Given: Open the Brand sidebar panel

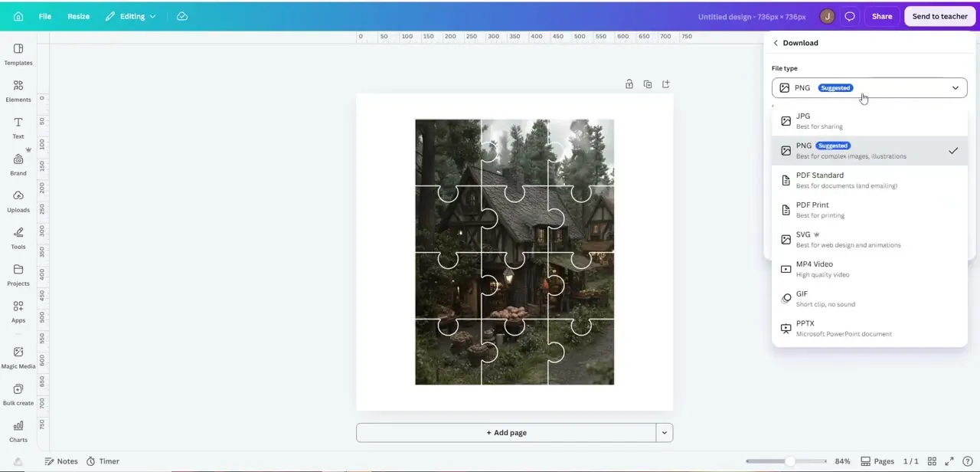Looking at the screenshot, I should click(x=18, y=165).
